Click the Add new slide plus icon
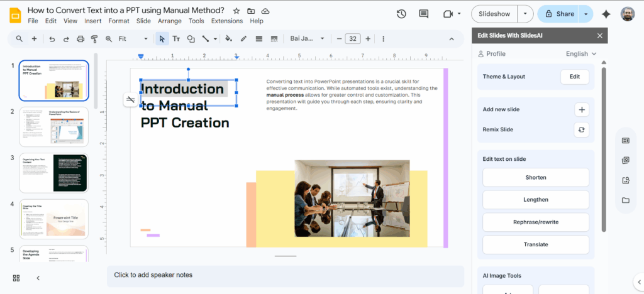The height and width of the screenshot is (294, 644). click(582, 110)
